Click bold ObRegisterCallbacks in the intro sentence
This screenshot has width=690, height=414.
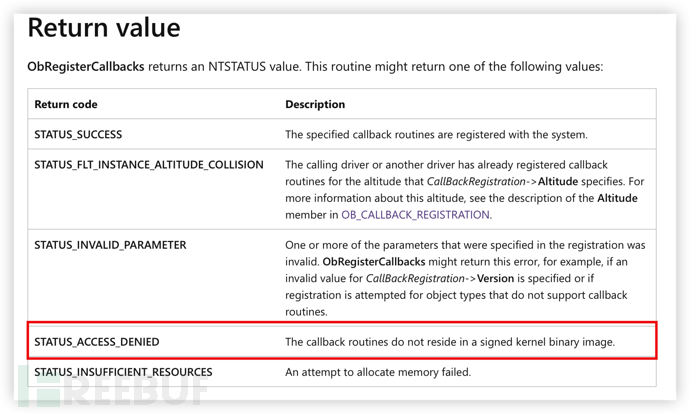(x=86, y=67)
